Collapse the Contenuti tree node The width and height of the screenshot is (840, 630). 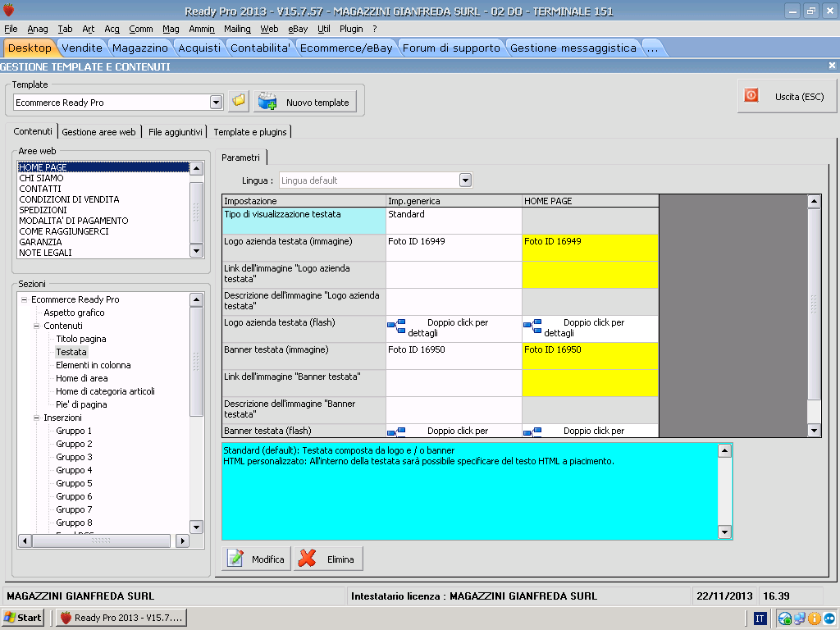37,326
